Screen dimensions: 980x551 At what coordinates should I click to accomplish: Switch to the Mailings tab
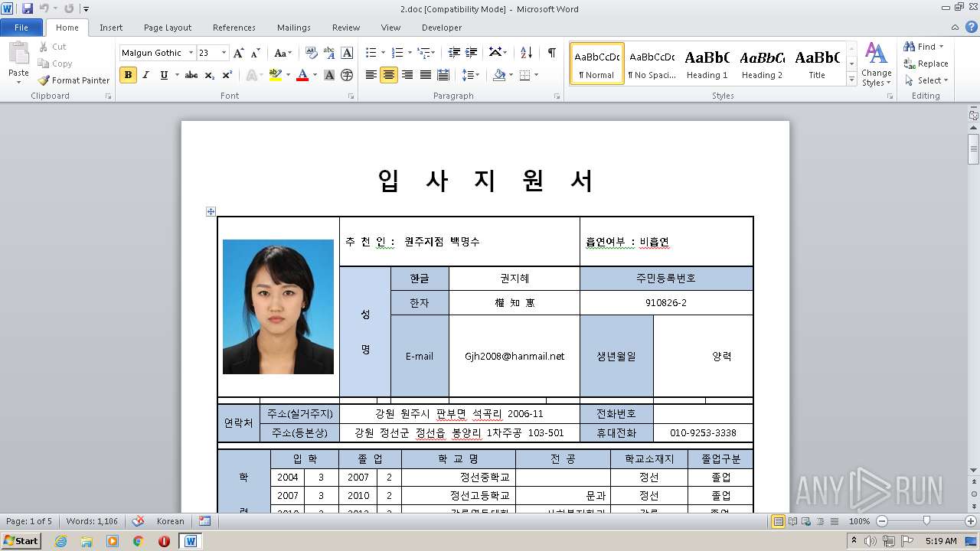pos(294,28)
